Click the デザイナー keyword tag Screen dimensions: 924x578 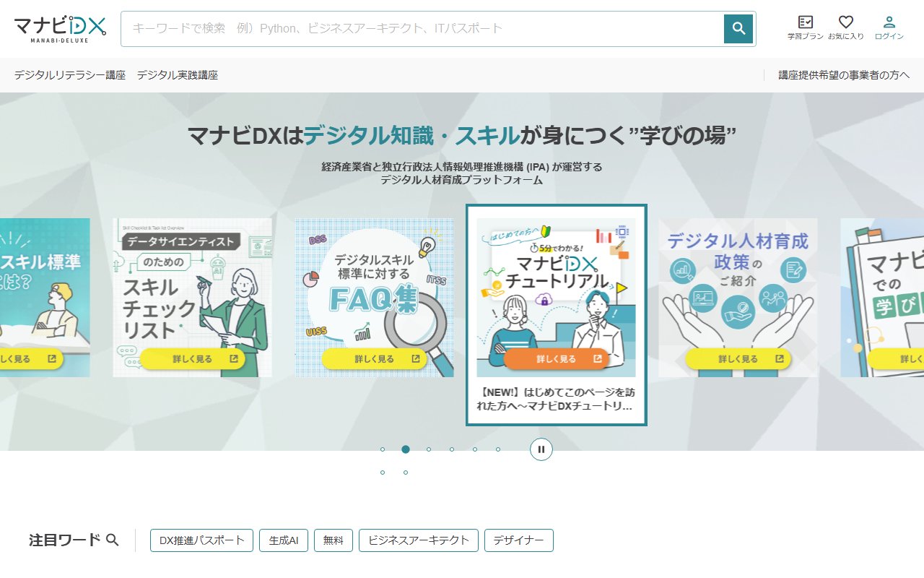click(519, 540)
